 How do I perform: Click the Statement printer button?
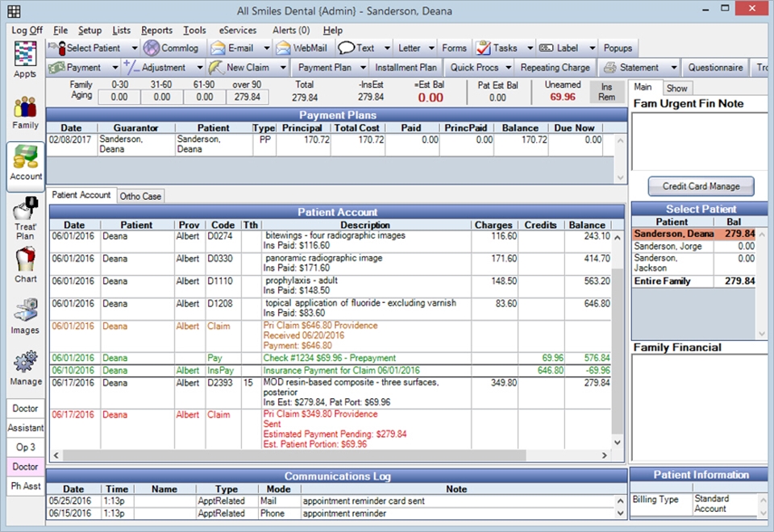click(x=631, y=68)
